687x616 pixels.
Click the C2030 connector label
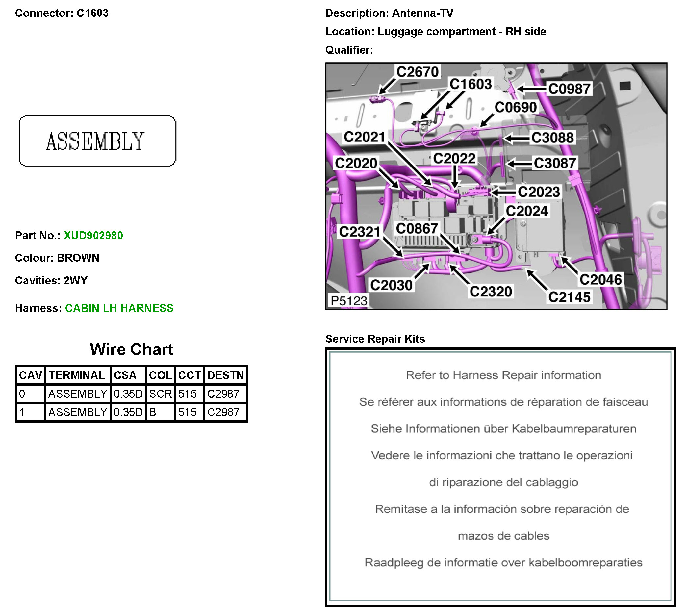[x=392, y=285]
